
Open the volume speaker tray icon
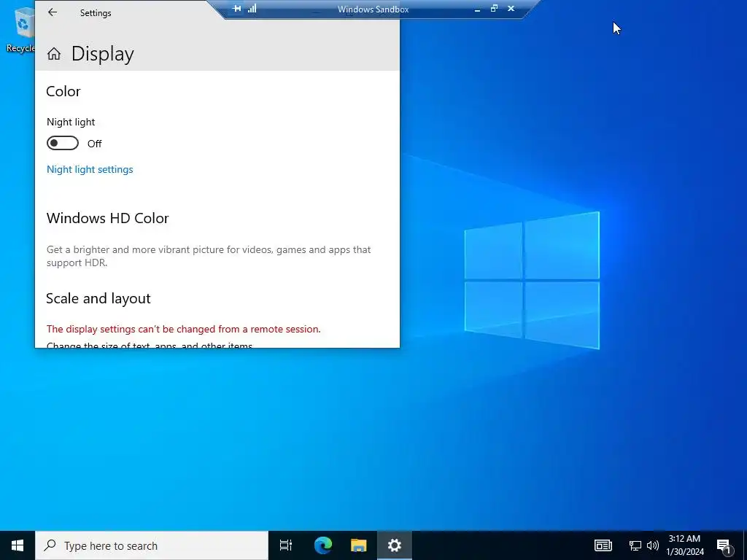[653, 545]
